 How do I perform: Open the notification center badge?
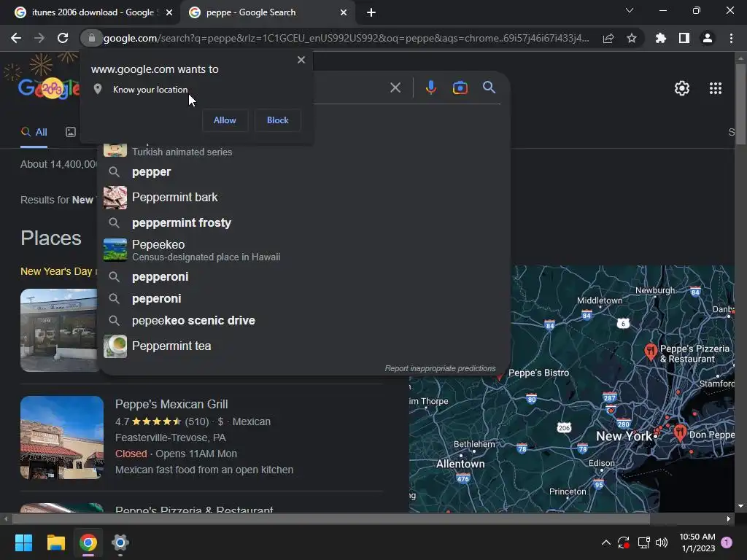point(727,542)
